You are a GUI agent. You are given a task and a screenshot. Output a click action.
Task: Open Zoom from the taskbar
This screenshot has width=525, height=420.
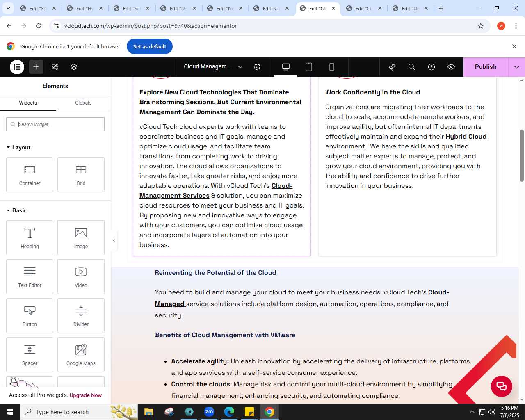coord(209,412)
